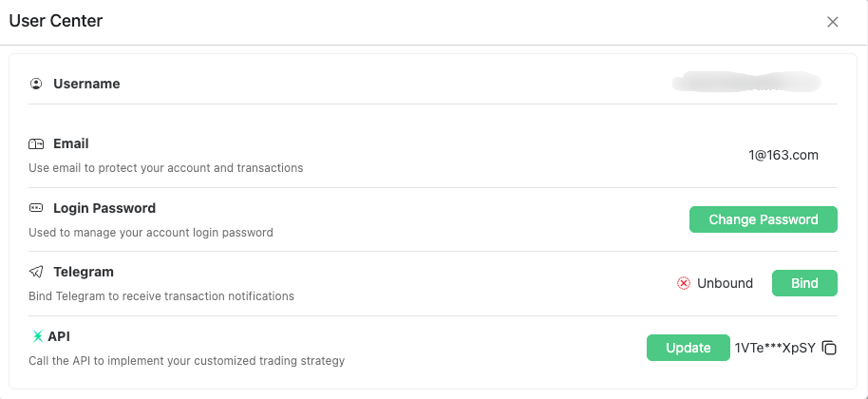Bind Telegram account with the Bind button
This screenshot has height=399, width=868.
[804, 283]
